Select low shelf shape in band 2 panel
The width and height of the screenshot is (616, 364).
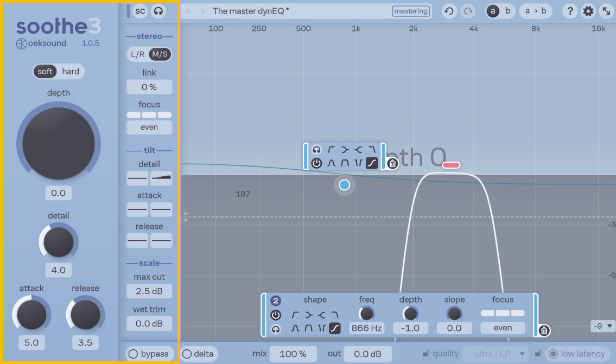coord(308,315)
